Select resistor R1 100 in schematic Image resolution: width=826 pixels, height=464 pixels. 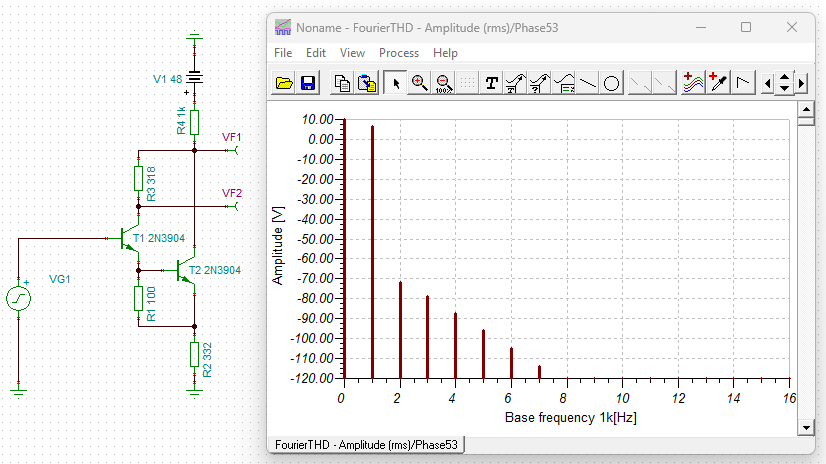(x=139, y=299)
